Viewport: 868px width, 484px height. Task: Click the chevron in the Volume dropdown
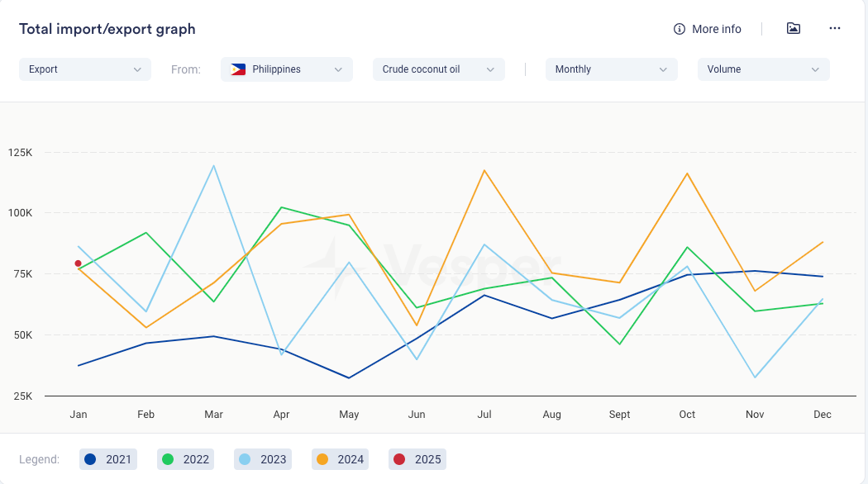tap(815, 69)
